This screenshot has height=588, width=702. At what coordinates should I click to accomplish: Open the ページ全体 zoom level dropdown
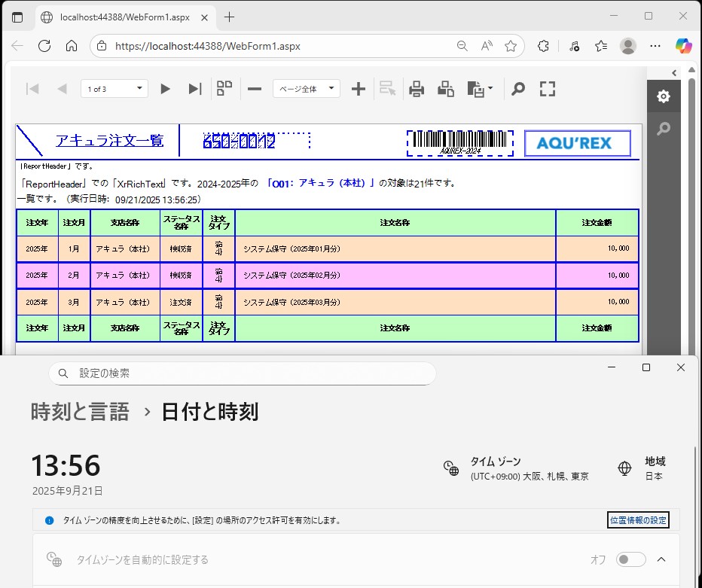point(306,89)
